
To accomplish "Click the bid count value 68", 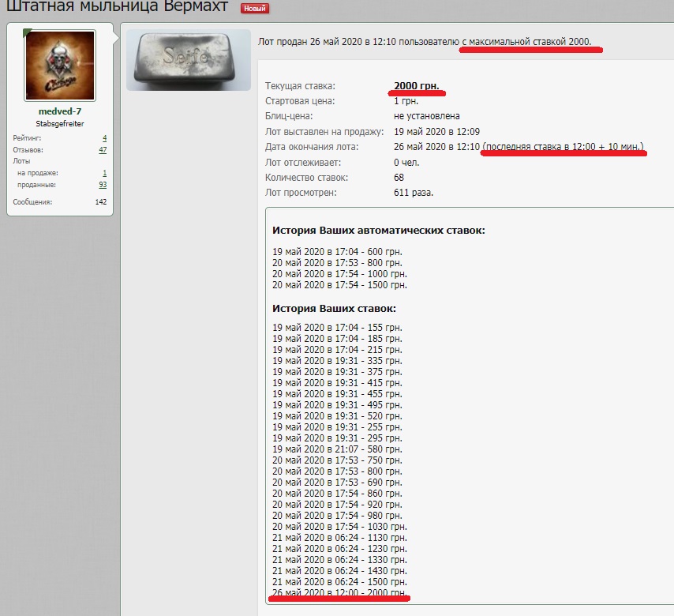I will (x=399, y=177).
